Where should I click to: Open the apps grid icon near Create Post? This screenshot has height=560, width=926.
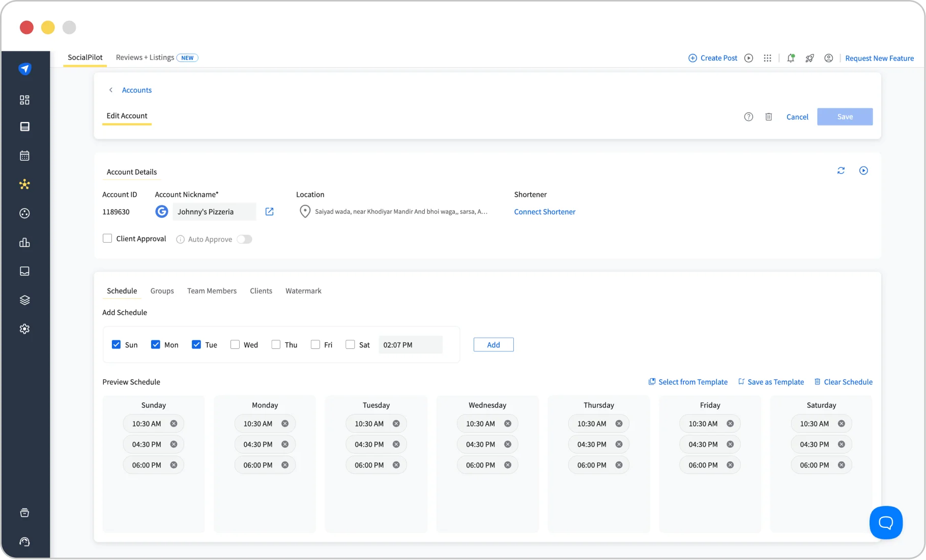tap(768, 58)
